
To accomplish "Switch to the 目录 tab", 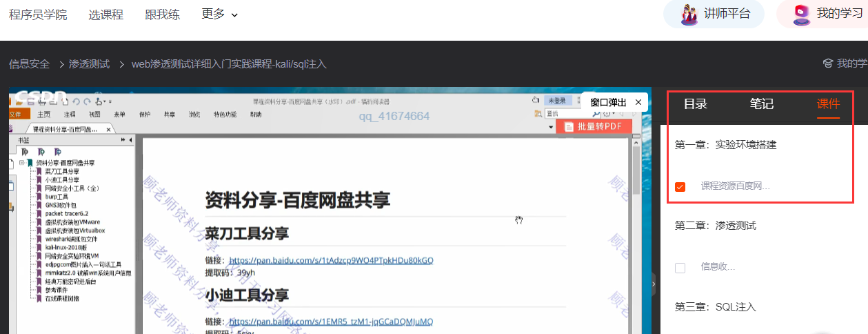I will pyautogui.click(x=695, y=104).
